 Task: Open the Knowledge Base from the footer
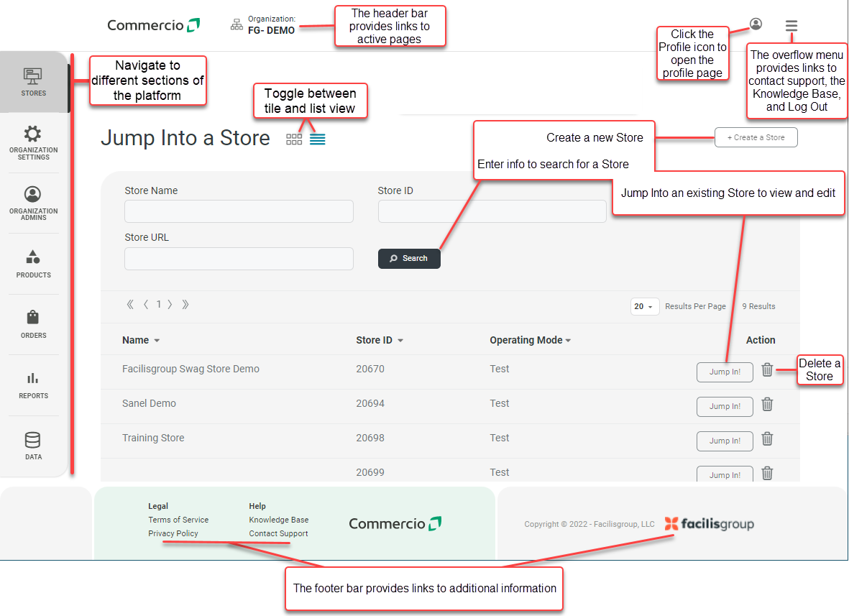tap(279, 520)
